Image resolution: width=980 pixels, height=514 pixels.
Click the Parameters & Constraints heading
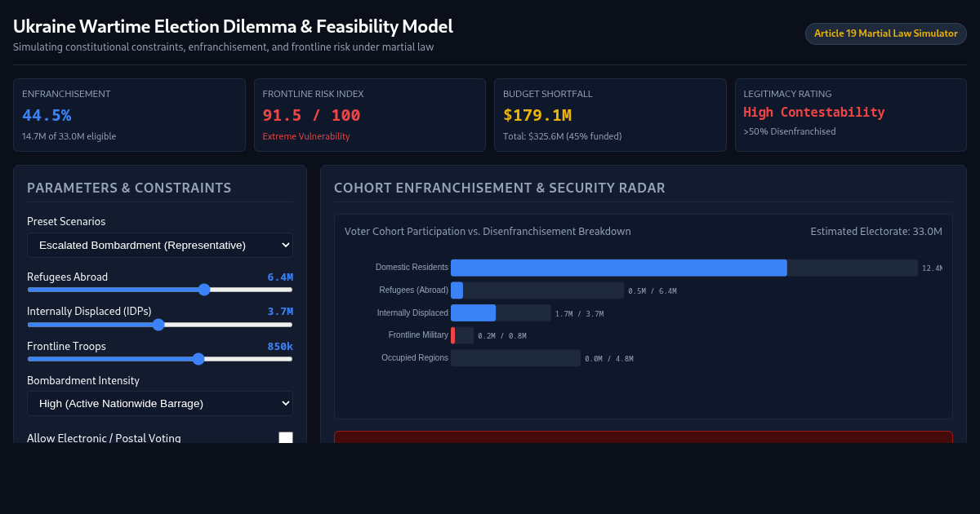click(x=129, y=188)
